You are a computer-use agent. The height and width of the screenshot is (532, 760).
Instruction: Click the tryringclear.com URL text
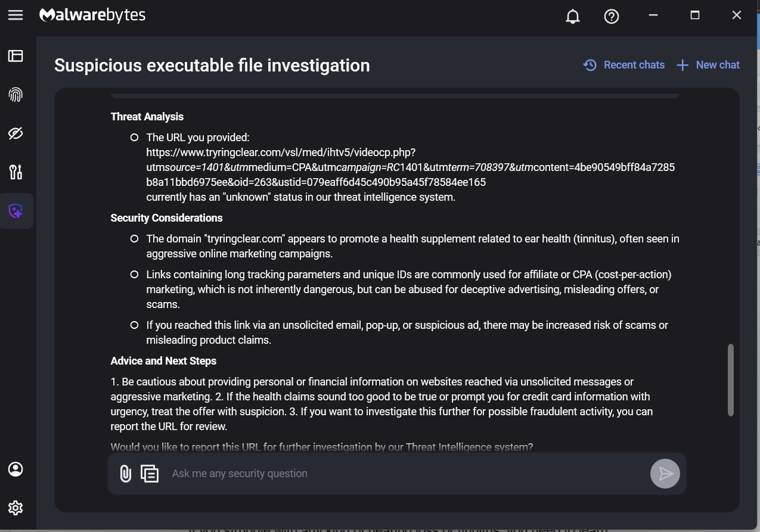click(410, 167)
